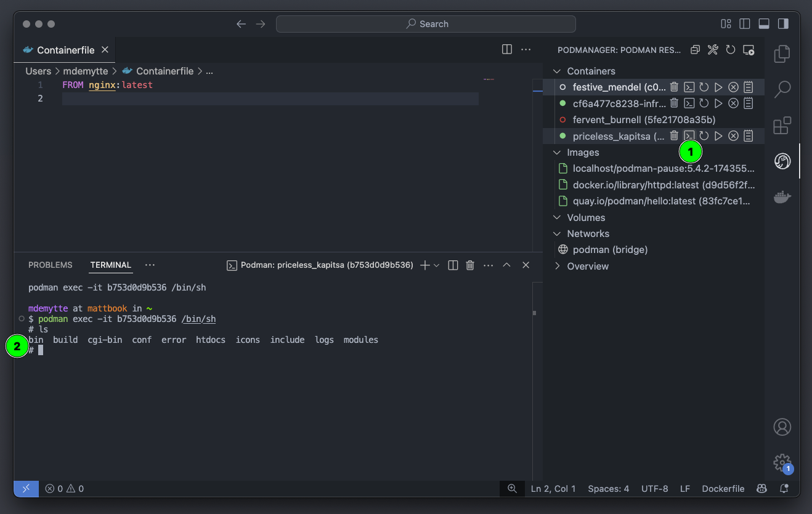The height and width of the screenshot is (514, 812).
Task: Change the Dockerfile language mode
Action: click(x=723, y=488)
